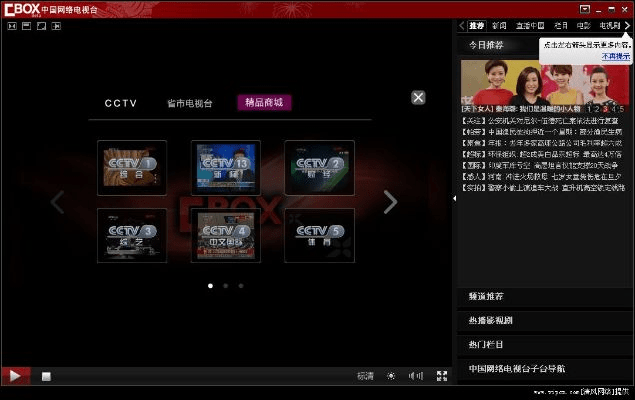This screenshot has height=400, width=635.
Task: Expand the 热播影视剧 section
Action: (x=544, y=320)
